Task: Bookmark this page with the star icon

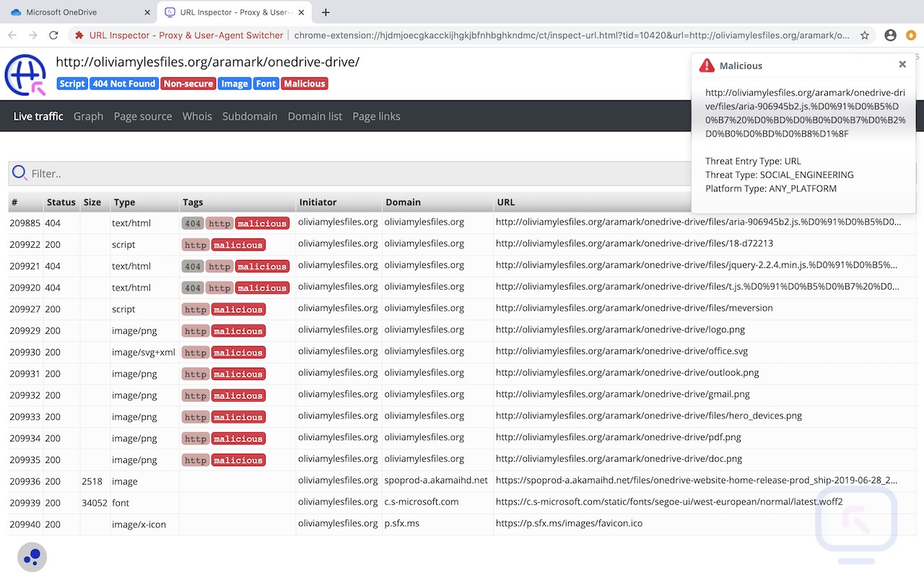Action: 865,35
